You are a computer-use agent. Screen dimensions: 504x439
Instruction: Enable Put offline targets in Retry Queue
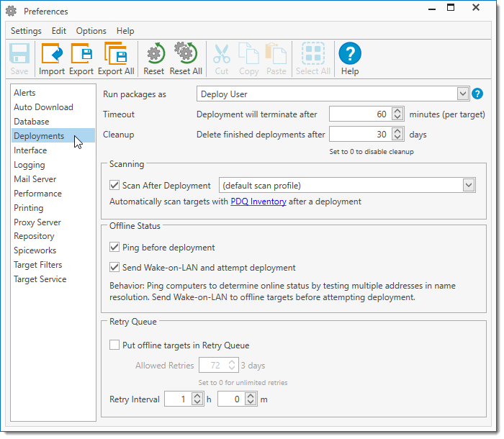tap(114, 345)
